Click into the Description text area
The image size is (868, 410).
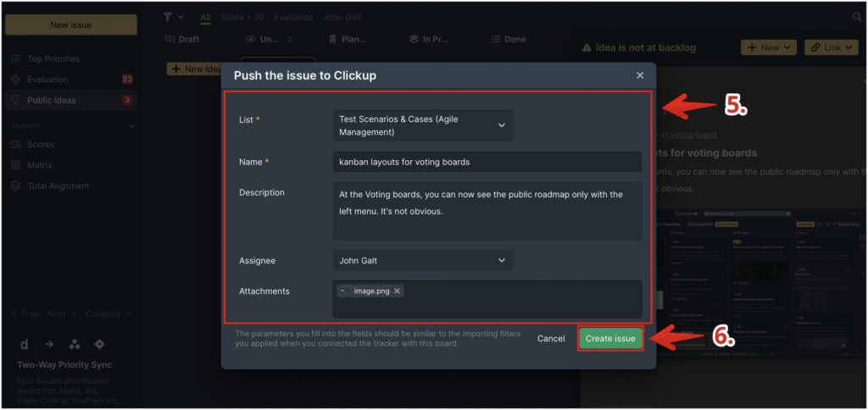click(487, 211)
